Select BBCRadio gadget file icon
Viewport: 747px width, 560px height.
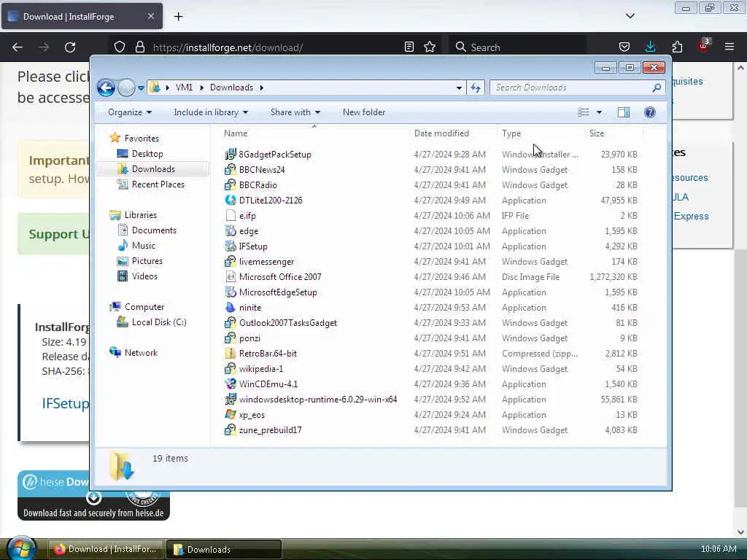tap(231, 184)
